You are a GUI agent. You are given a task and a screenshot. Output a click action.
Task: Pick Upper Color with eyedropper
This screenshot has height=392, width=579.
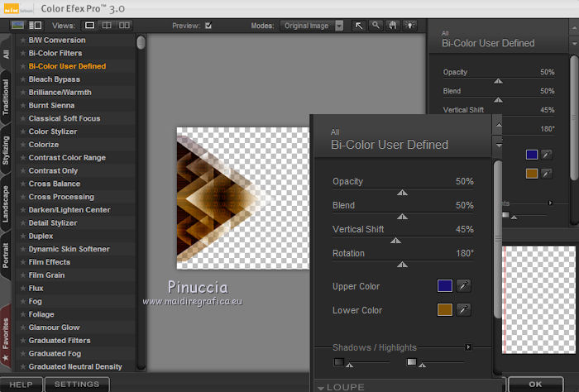[x=463, y=286]
